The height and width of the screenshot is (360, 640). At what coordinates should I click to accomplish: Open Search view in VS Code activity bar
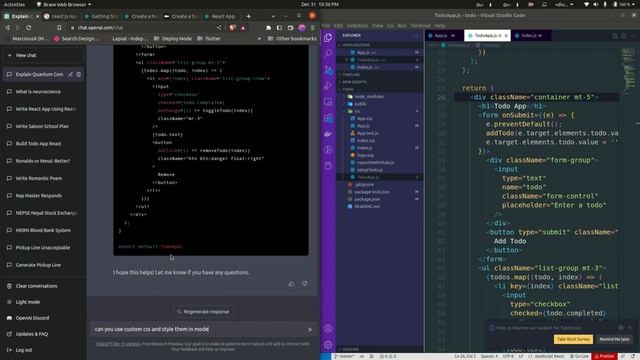point(328,53)
